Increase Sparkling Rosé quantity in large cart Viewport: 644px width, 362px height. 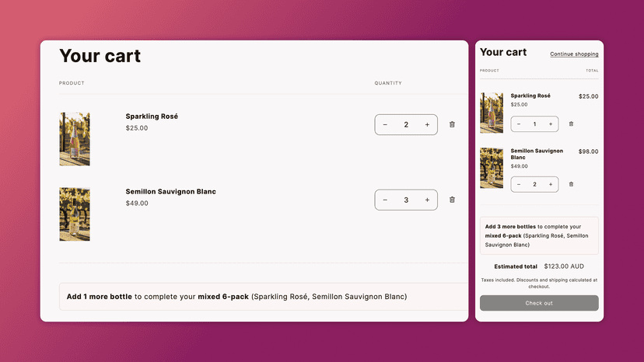pos(427,125)
